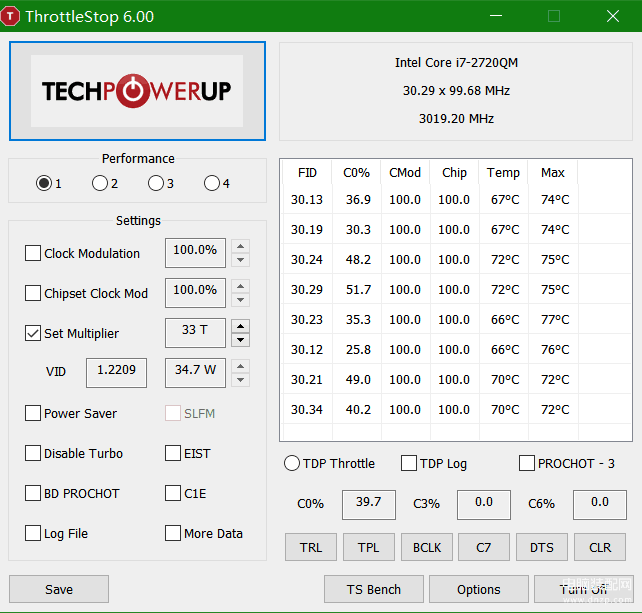Click the DTS button
This screenshot has height=613, width=642.
point(542,547)
